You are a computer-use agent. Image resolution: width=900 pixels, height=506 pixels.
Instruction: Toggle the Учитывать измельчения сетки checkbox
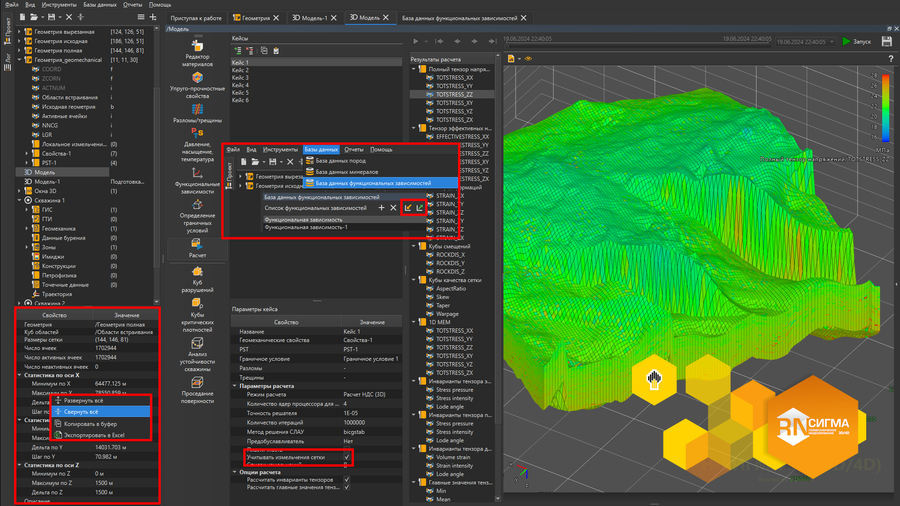(x=347, y=457)
